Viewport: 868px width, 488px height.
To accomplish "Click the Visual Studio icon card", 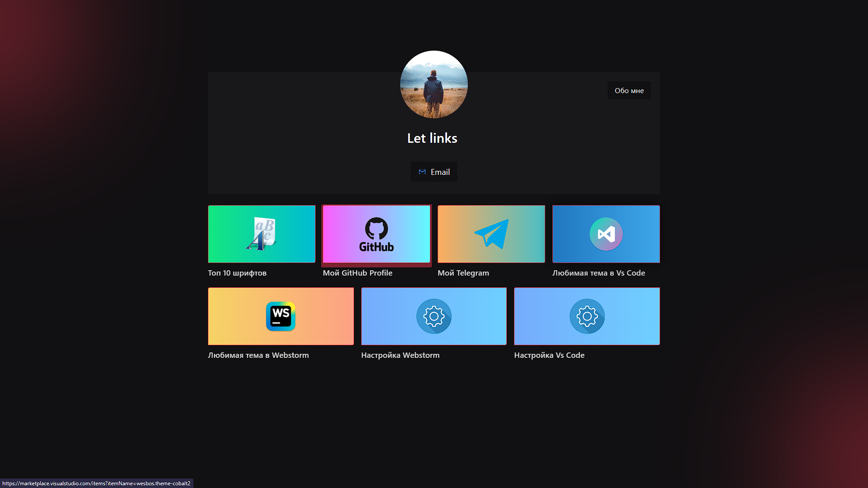I will (606, 234).
